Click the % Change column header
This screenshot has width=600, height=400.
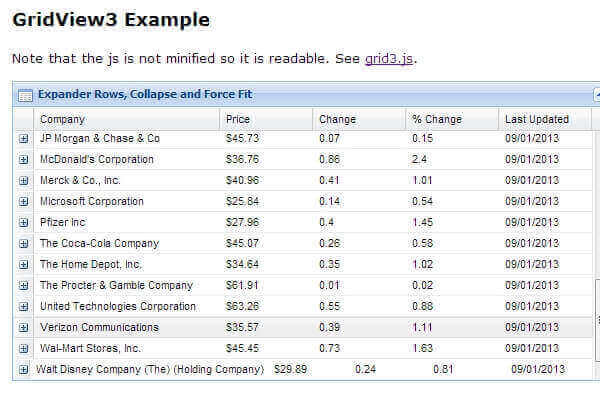click(436, 119)
